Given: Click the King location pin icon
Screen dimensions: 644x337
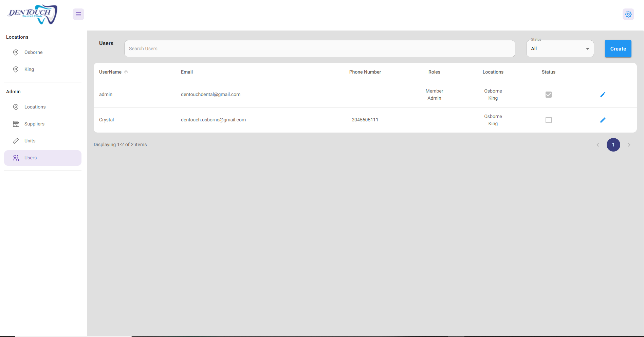Looking at the screenshot, I should click(x=16, y=69).
